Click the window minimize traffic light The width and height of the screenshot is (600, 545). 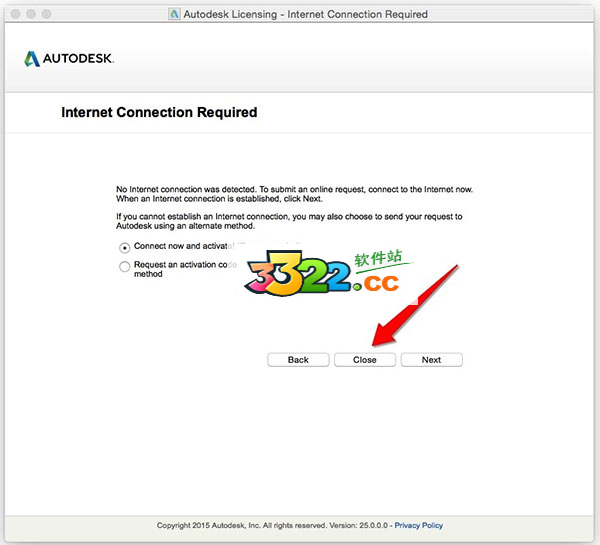pyautogui.click(x=31, y=14)
